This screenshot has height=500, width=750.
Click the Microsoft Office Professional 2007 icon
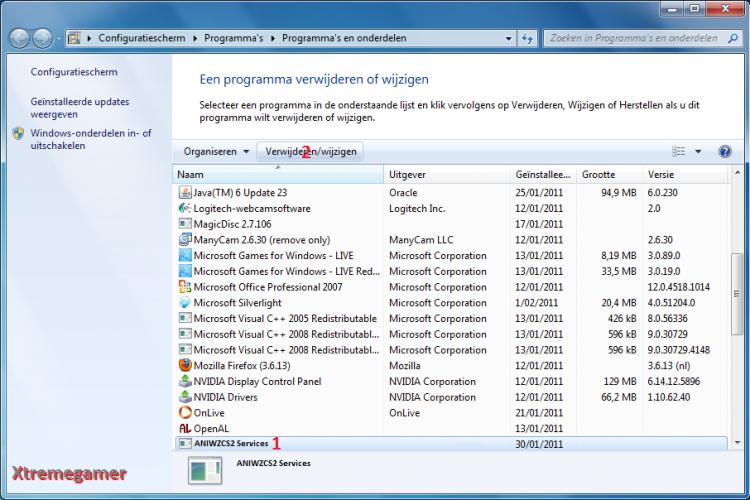click(185, 287)
